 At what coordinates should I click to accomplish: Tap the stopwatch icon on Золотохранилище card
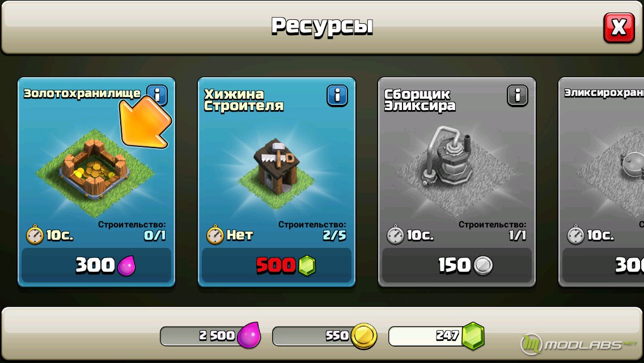pyautogui.click(x=35, y=235)
